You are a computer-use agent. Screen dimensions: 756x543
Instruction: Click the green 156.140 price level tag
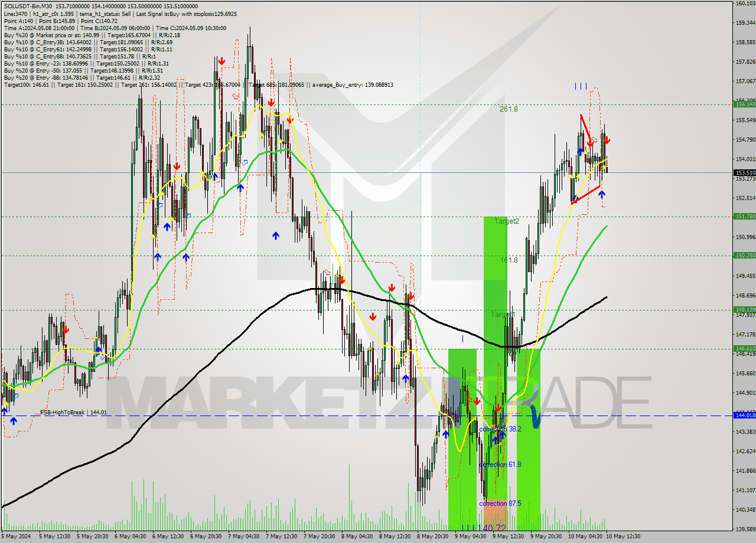click(744, 104)
